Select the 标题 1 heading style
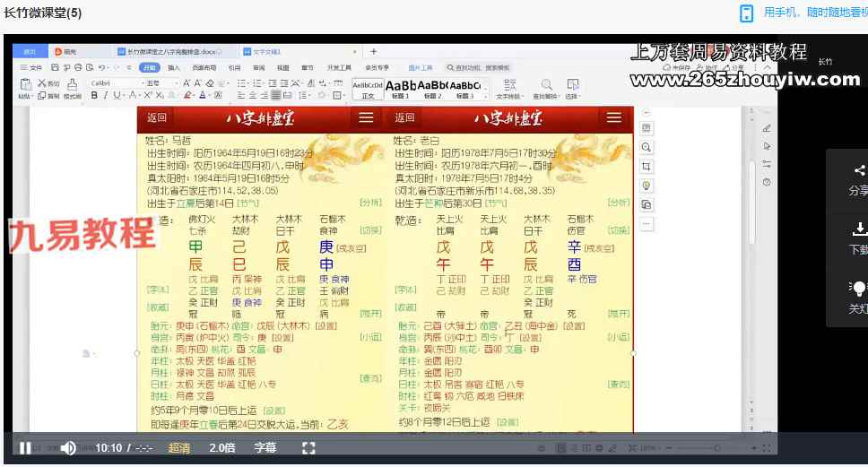Screen dimensions: 868x467 (400, 89)
